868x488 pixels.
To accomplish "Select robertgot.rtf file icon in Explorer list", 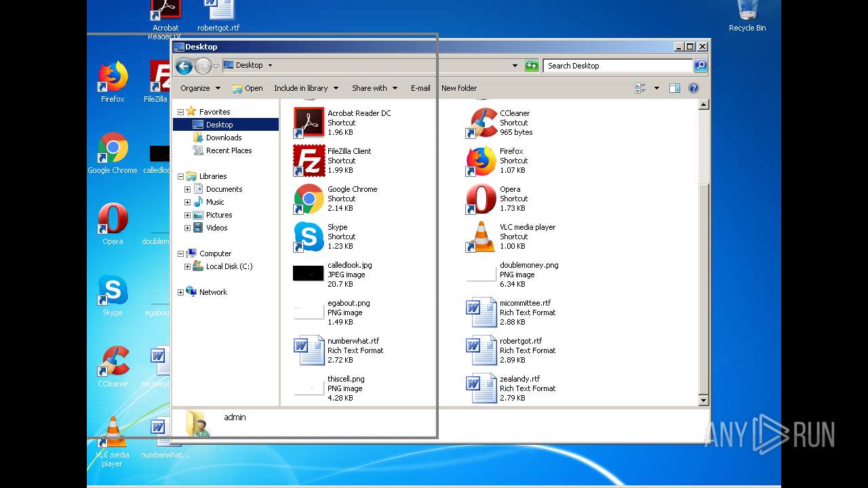I will click(x=481, y=350).
